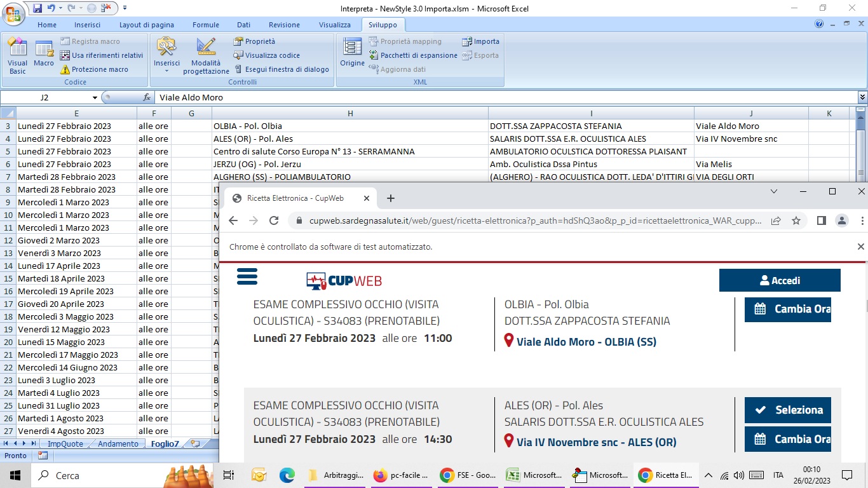Switch to the Inserisci ribbon tab

(x=87, y=25)
